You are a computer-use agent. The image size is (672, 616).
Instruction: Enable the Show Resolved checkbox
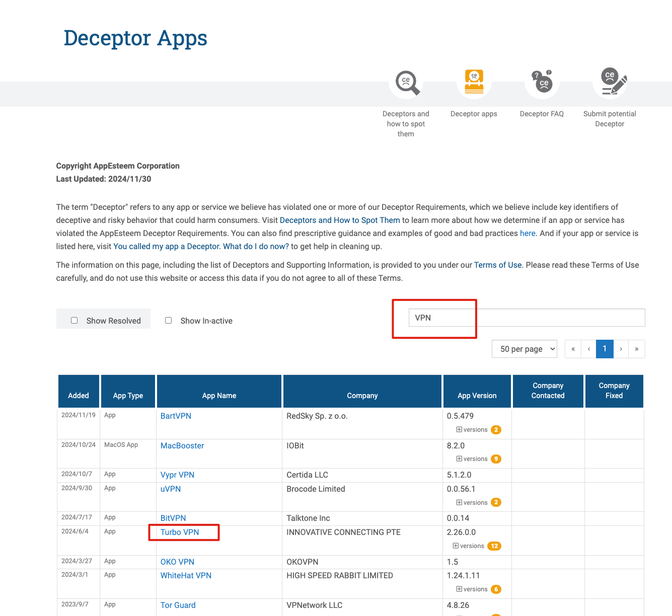(x=74, y=321)
